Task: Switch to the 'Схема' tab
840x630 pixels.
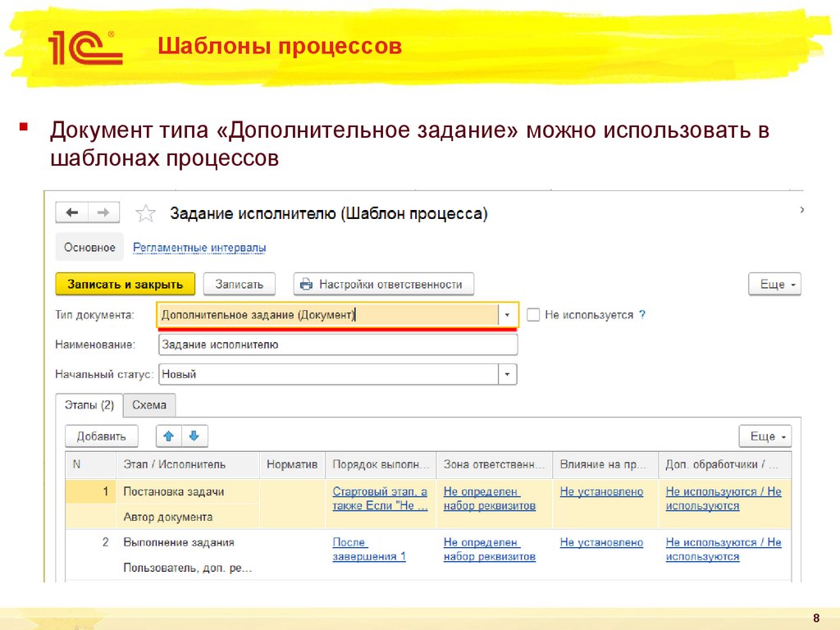Action: (149, 404)
